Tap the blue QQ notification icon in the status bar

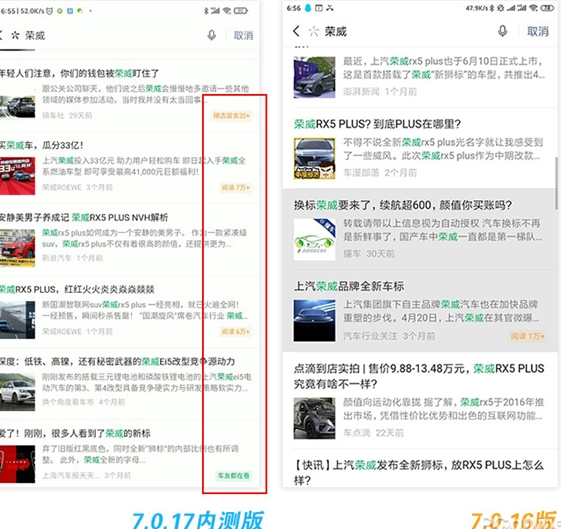[x=308, y=8]
